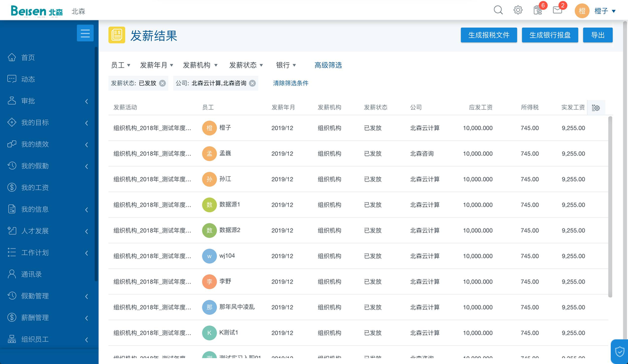
Task: Click the 生成报税文件 button
Action: pos(489,35)
